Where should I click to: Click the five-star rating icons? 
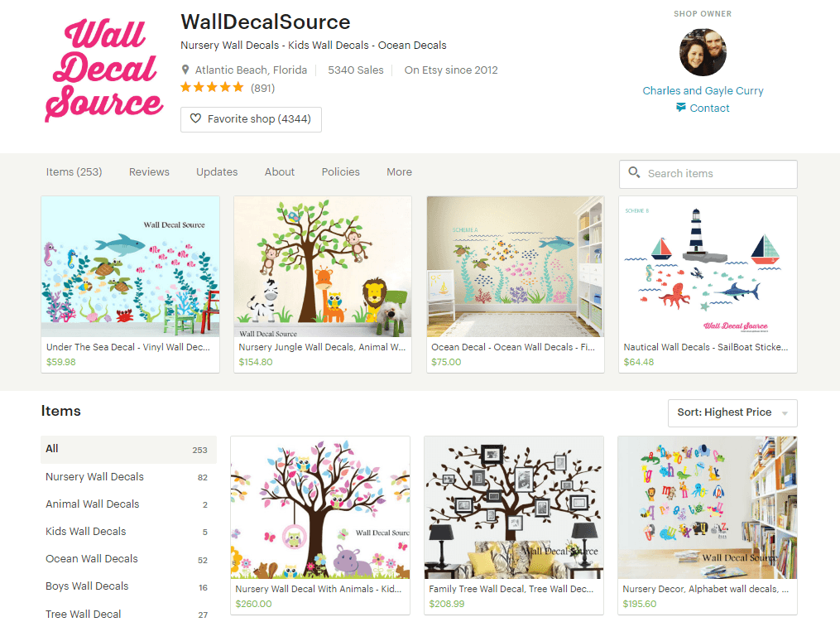[x=212, y=88]
